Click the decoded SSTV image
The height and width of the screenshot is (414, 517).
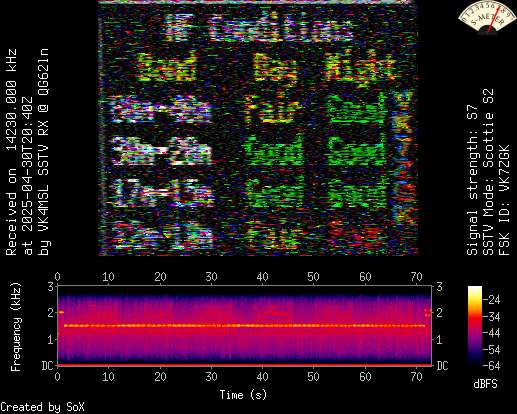point(258,128)
